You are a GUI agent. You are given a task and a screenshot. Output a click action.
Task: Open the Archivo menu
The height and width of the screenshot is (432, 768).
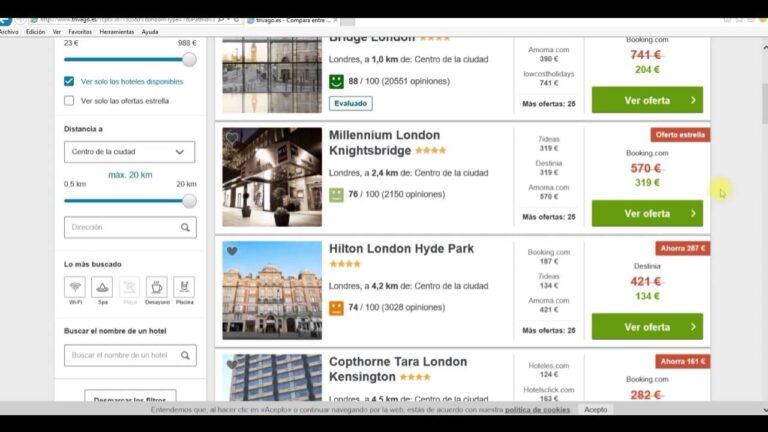click(x=9, y=32)
